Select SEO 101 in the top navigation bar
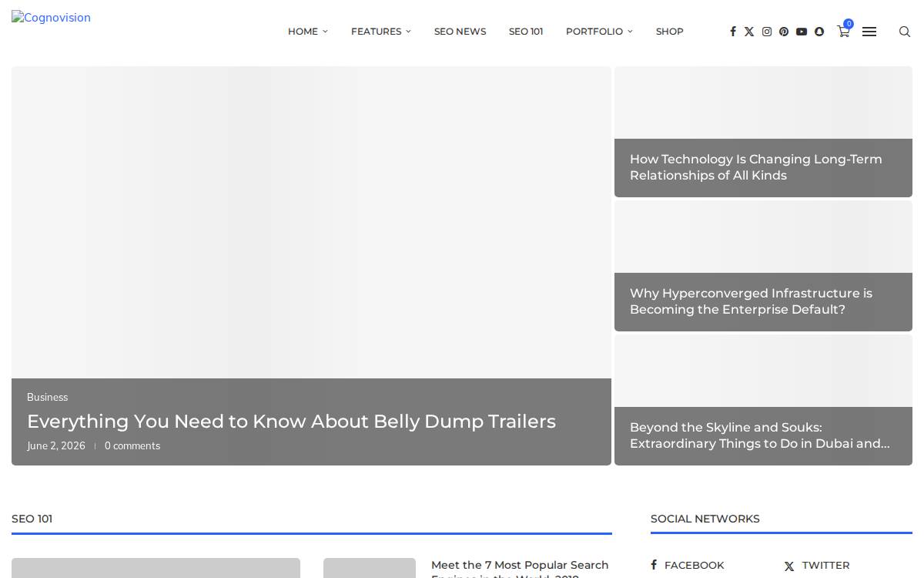This screenshot has height=578, width=924. 526,32
